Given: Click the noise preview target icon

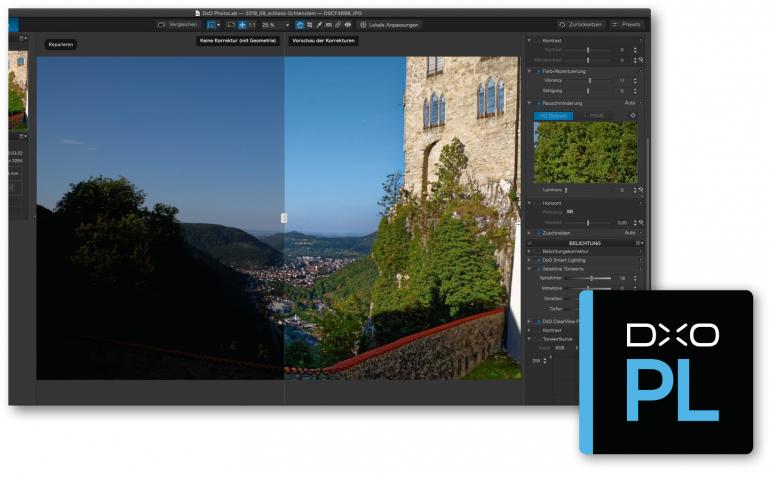Looking at the screenshot, I should [x=632, y=115].
